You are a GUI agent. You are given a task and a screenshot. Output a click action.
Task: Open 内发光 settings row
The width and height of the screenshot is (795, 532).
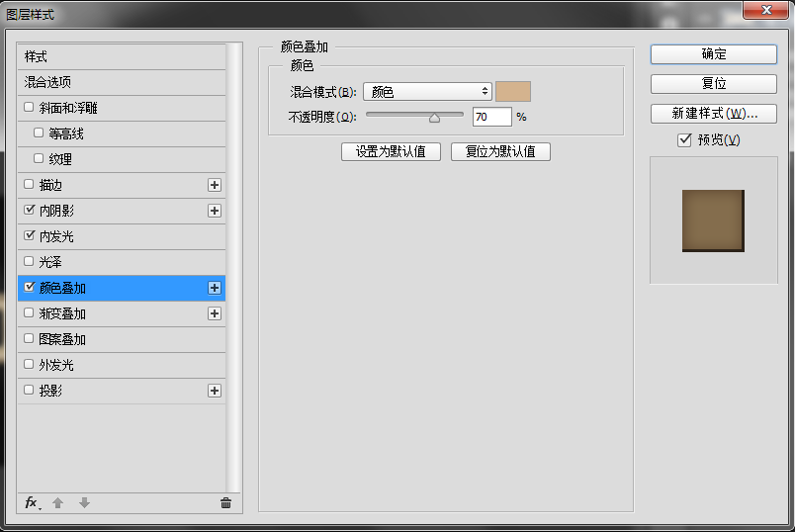pyautogui.click(x=122, y=236)
